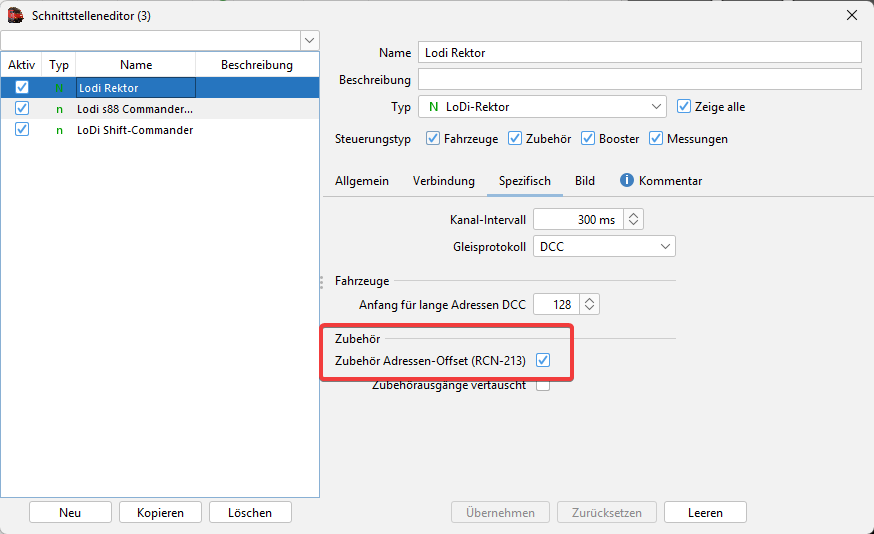Screen dimensions: 874x534
Task: Click the Löschen button
Action: 250,512
